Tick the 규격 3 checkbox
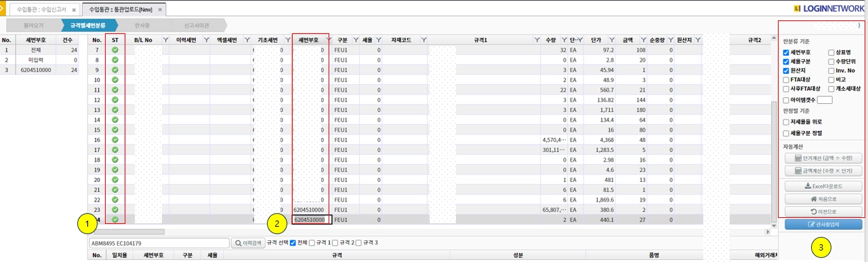868x262 pixels. 359,243
